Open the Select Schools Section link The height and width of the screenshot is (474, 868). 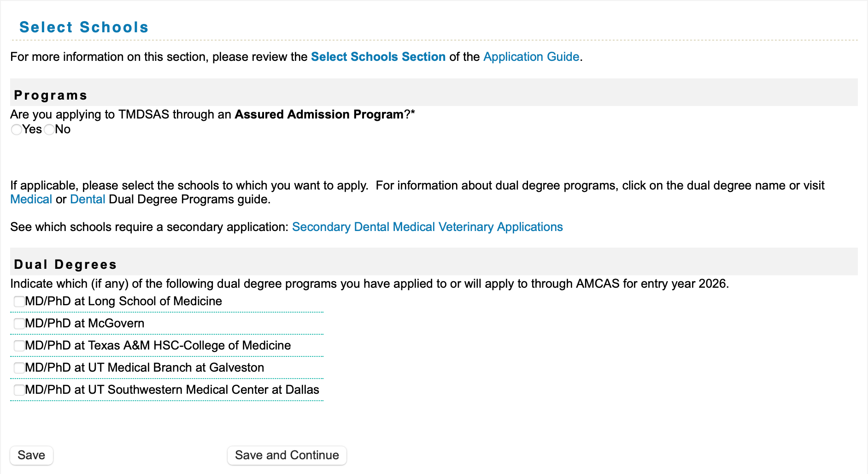378,57
